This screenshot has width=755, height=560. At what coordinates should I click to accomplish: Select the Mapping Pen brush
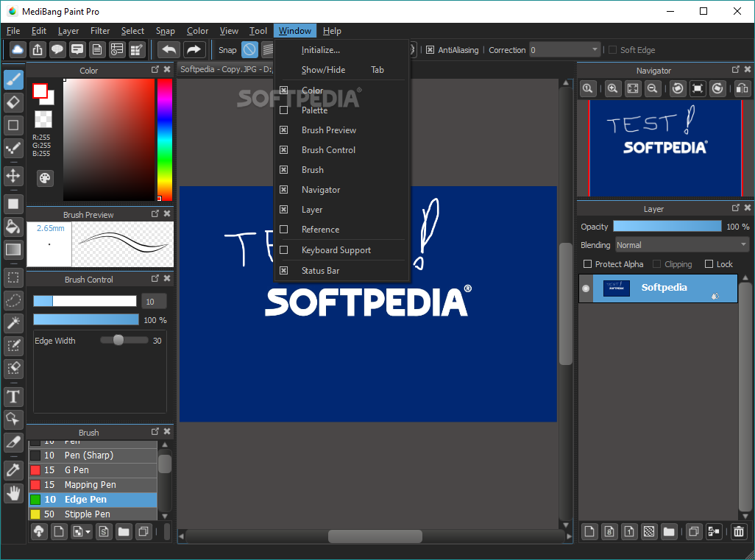click(x=93, y=485)
